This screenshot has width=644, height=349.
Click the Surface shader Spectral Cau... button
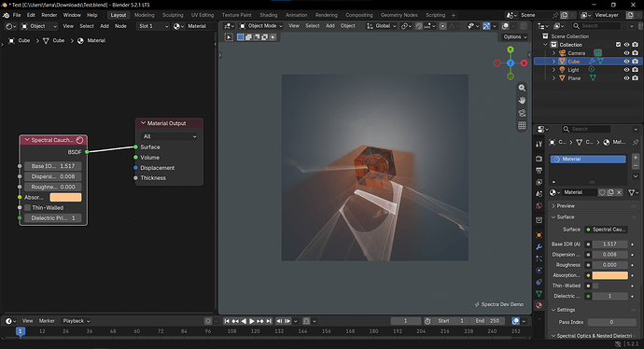pos(607,230)
